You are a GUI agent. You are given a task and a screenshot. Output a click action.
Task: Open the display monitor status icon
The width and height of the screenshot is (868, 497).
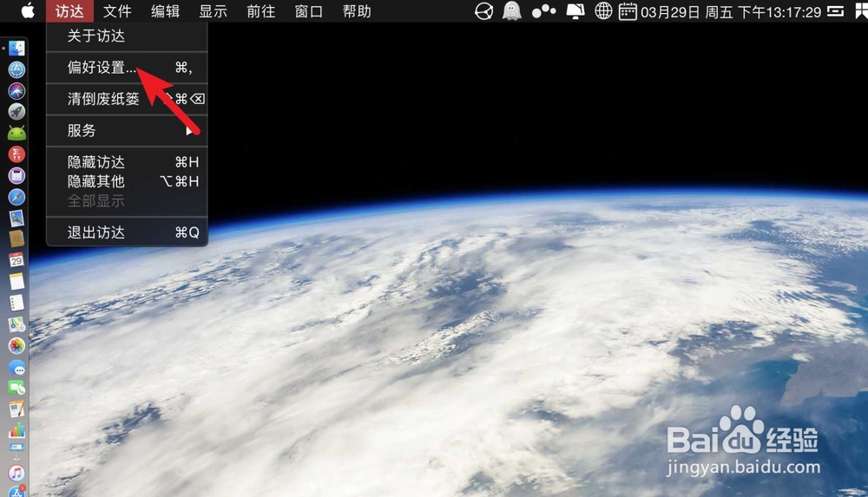[575, 11]
